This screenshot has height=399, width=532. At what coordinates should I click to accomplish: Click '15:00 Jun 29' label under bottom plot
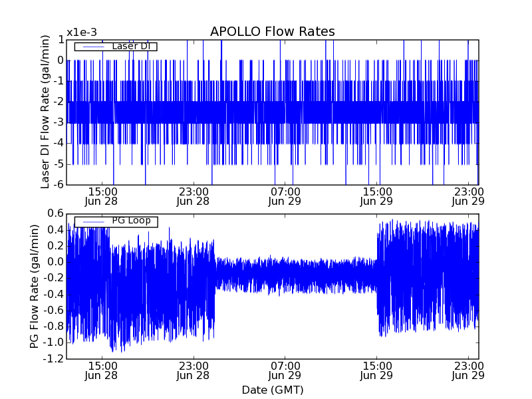(x=376, y=371)
